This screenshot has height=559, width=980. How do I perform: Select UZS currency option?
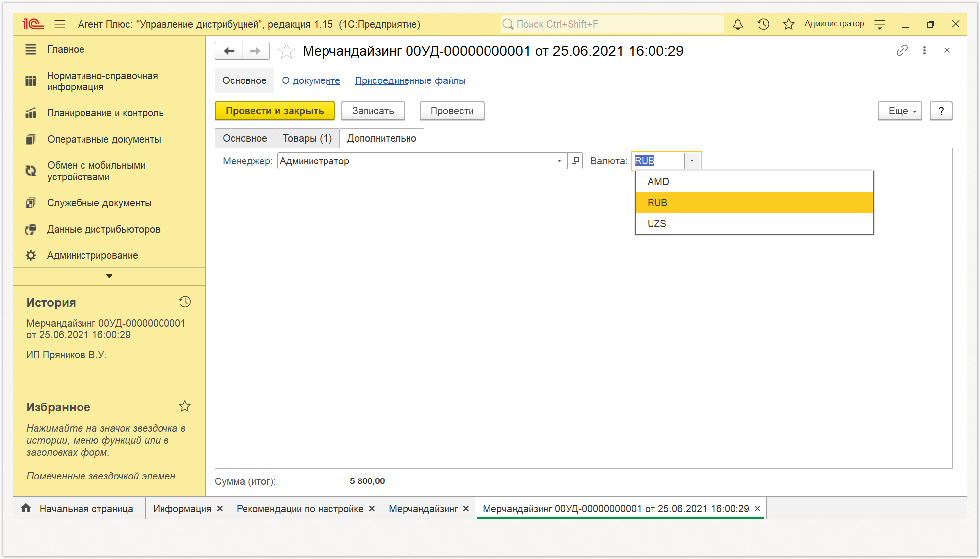coord(754,224)
